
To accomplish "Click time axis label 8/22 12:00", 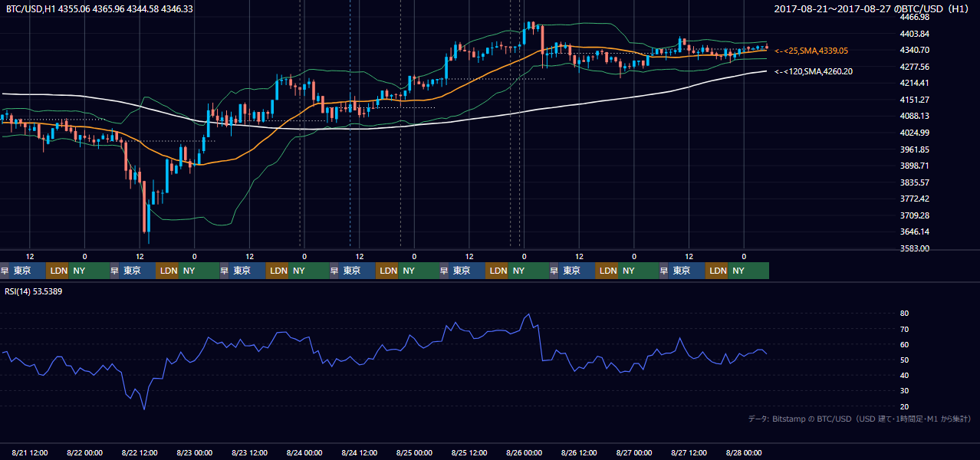I will [140, 452].
